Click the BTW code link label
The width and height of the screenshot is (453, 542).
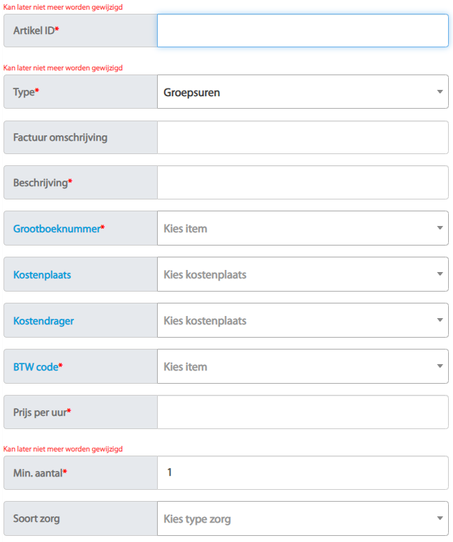(36, 367)
